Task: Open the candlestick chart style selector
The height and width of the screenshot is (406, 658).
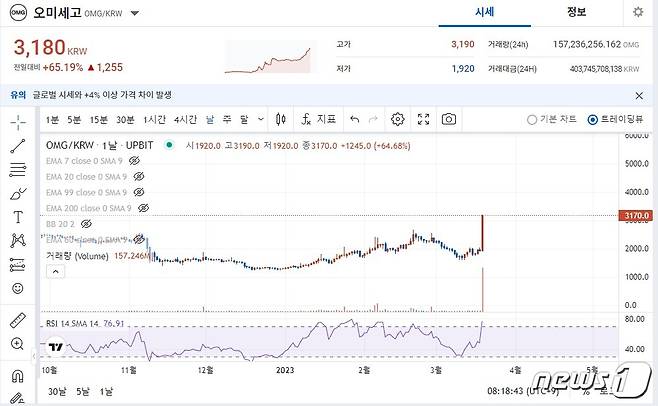Action: [281, 120]
